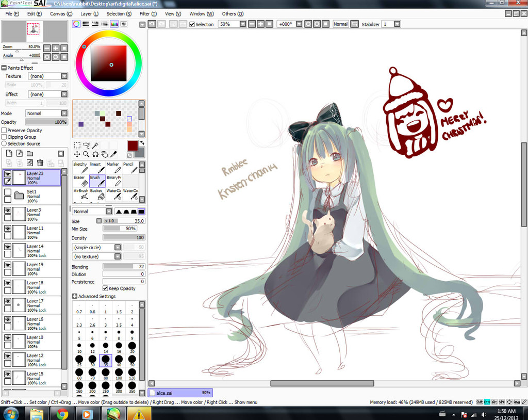Image resolution: width=528 pixels, height=420 pixels.
Task: Click the dark red foreground color swatch
Action: coord(133,146)
